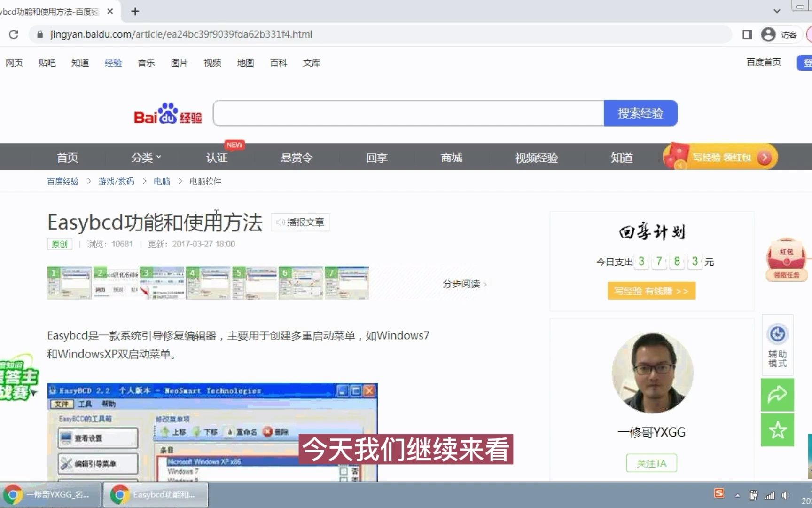Click the 搜索经验 button
This screenshot has height=508, width=812.
(640, 113)
